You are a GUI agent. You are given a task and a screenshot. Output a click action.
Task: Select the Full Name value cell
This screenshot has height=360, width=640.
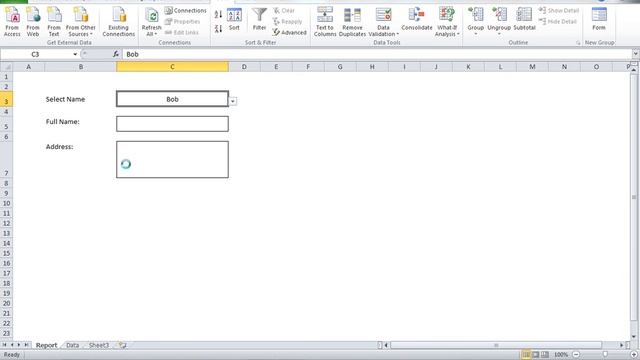point(172,124)
